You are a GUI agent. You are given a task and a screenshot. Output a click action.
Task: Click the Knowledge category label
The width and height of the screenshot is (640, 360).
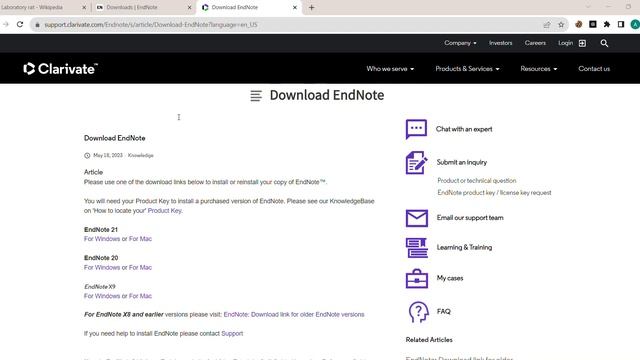pyautogui.click(x=140, y=156)
